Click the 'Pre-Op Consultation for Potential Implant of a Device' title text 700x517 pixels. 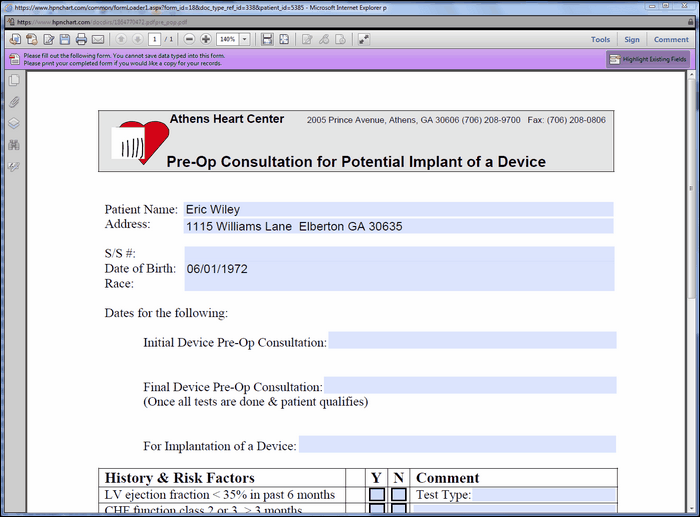(x=356, y=161)
